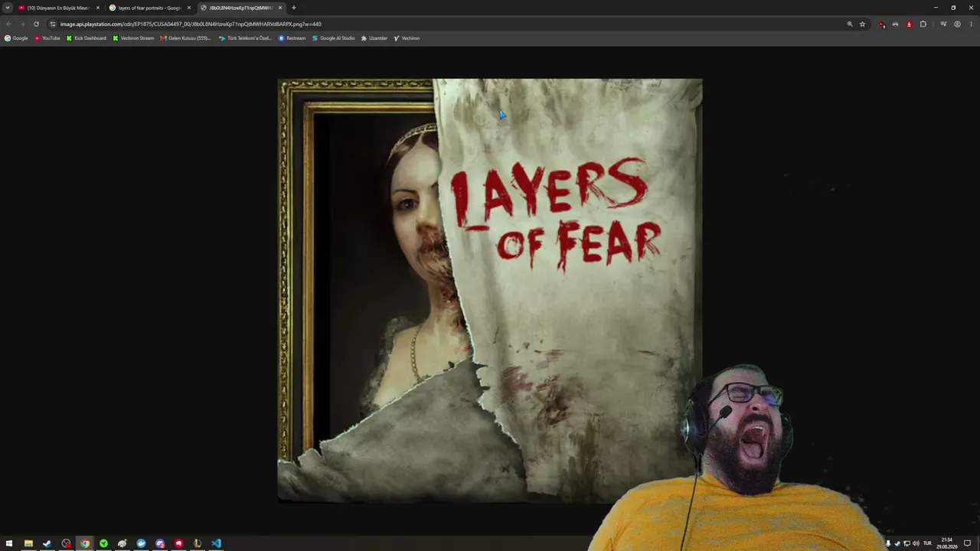Close the PlayStation image tab
This screenshot has width=980, height=551.
coord(280,8)
